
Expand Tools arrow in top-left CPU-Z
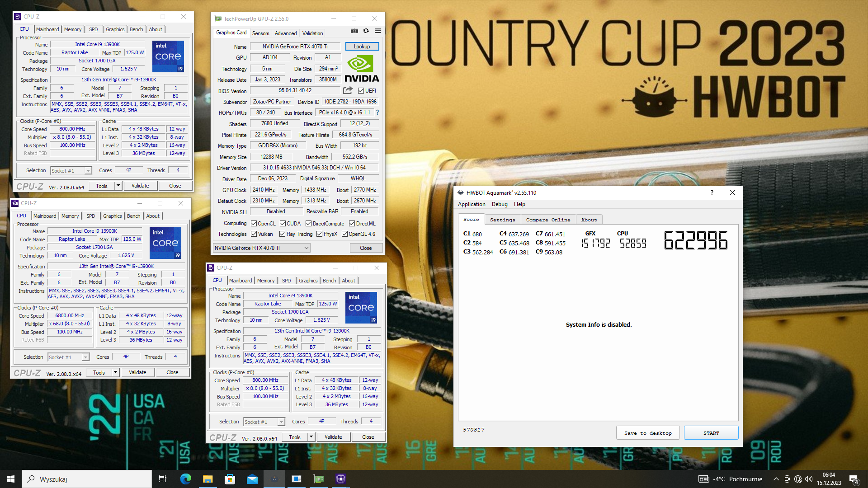(118, 186)
